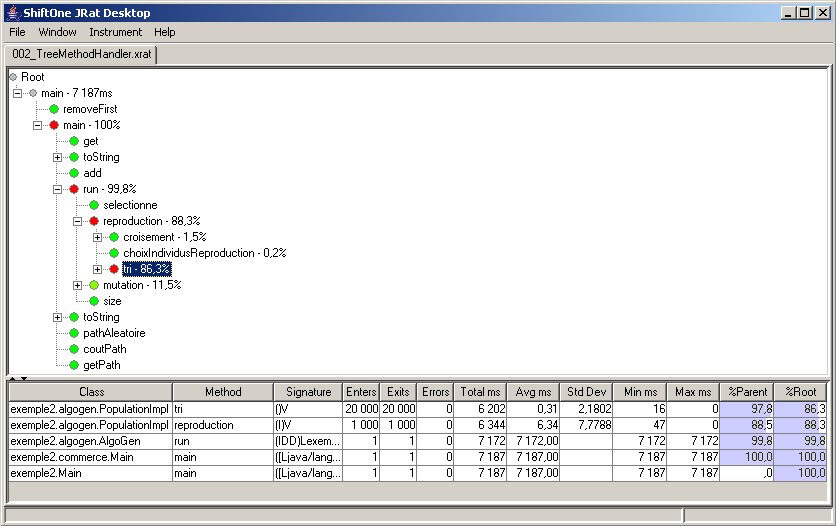Click the green icon beside removeFirst
This screenshot has height=526, width=836.
[53, 109]
